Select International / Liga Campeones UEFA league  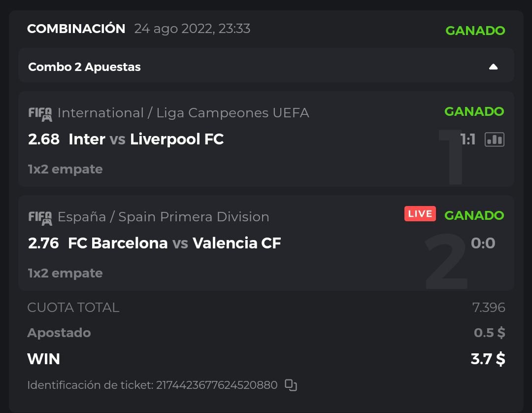pos(183,113)
